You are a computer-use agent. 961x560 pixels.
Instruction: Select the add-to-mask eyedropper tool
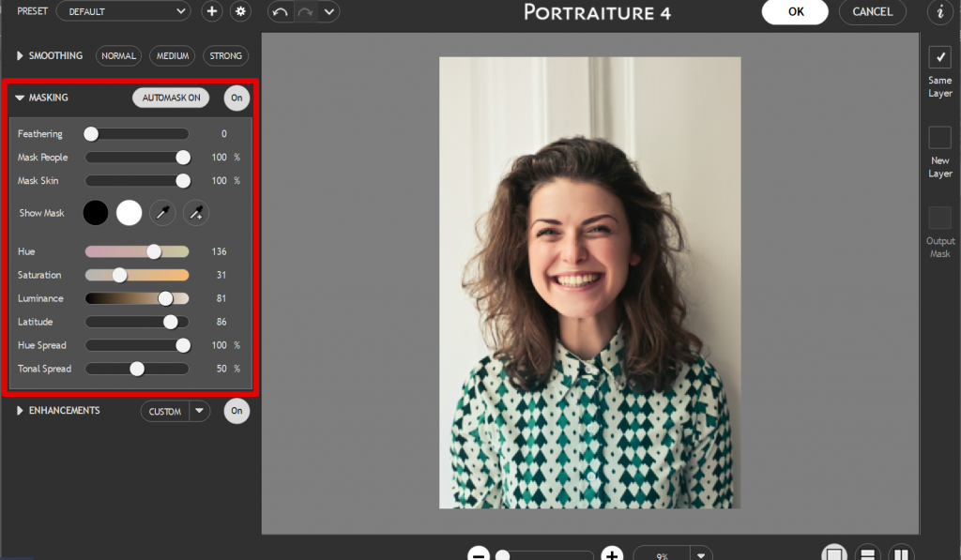[x=195, y=213]
